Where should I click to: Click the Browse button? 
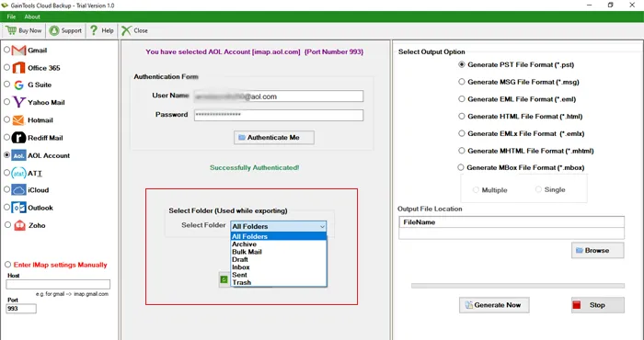coord(598,250)
